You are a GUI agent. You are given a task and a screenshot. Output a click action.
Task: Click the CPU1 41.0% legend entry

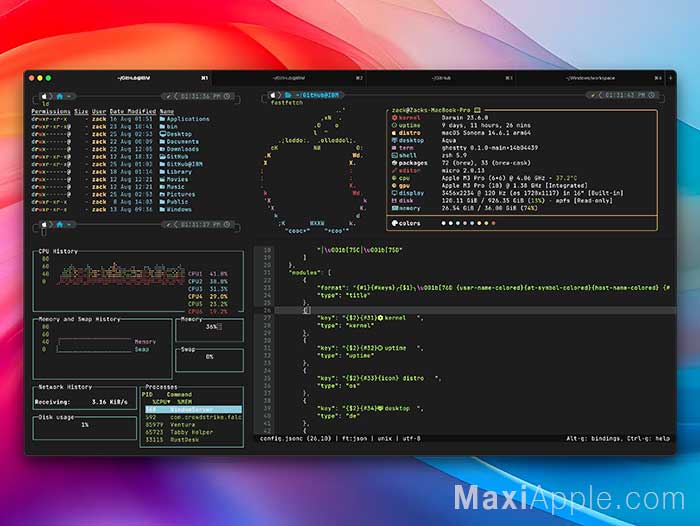point(208,274)
